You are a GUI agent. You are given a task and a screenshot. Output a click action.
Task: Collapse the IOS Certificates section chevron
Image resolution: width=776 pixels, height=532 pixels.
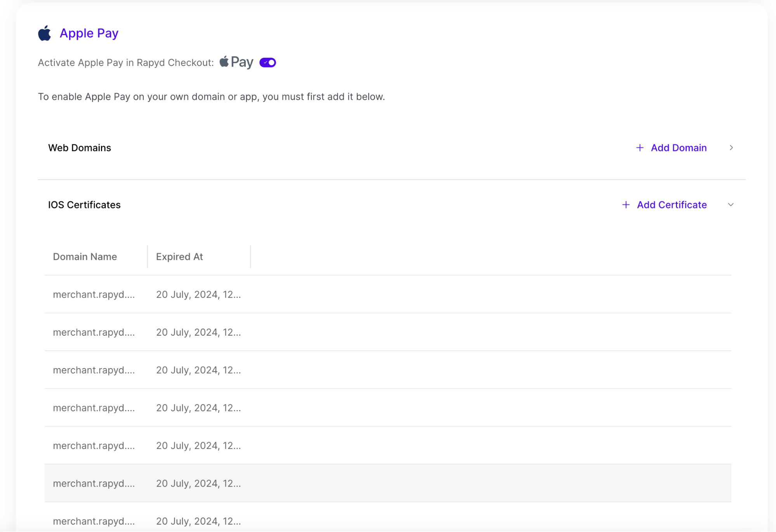pyautogui.click(x=731, y=205)
